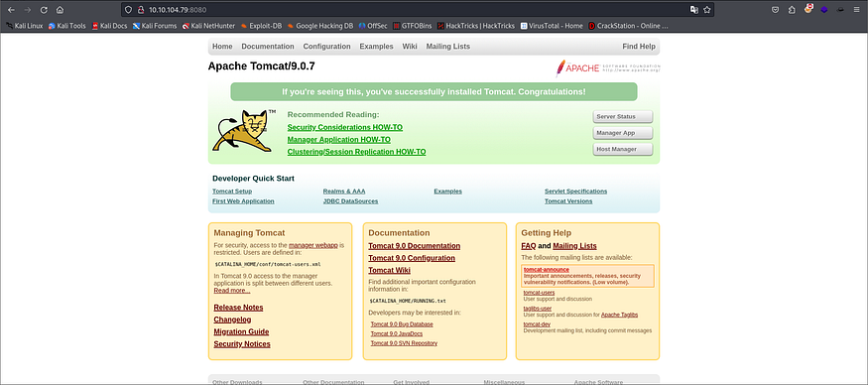This screenshot has height=385, width=868.
Task: Open the Kali Linux bookmark
Action: pyautogui.click(x=24, y=26)
